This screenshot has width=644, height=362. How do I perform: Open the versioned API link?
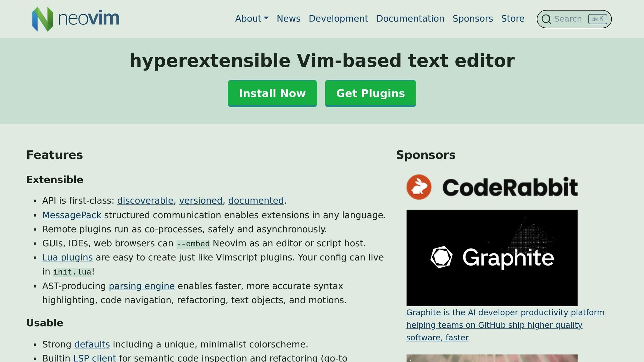click(201, 200)
